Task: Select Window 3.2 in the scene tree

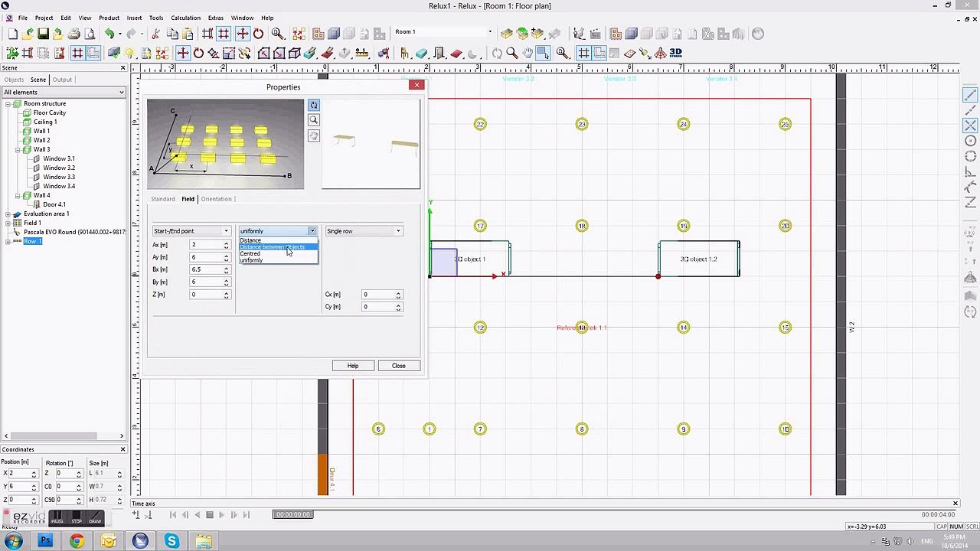Action: [59, 168]
